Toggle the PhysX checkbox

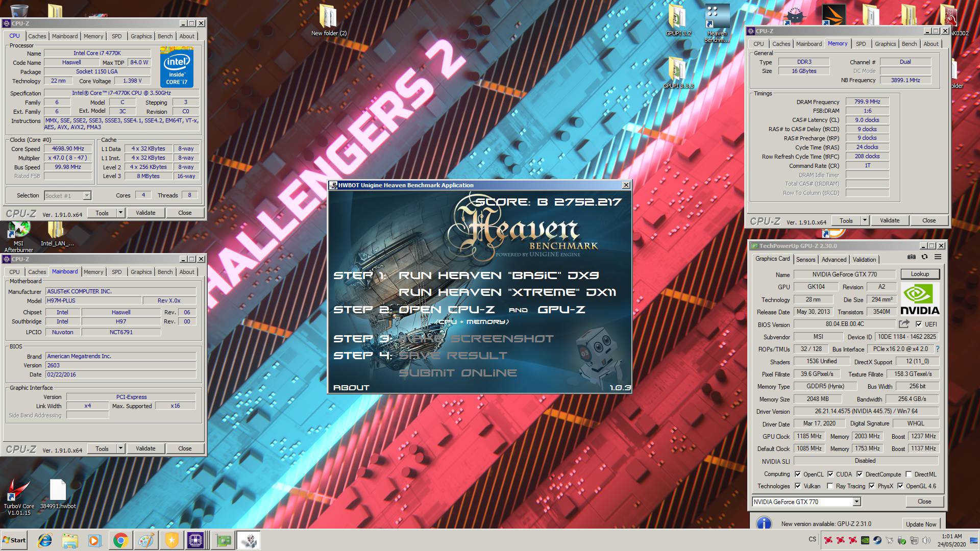[872, 486]
